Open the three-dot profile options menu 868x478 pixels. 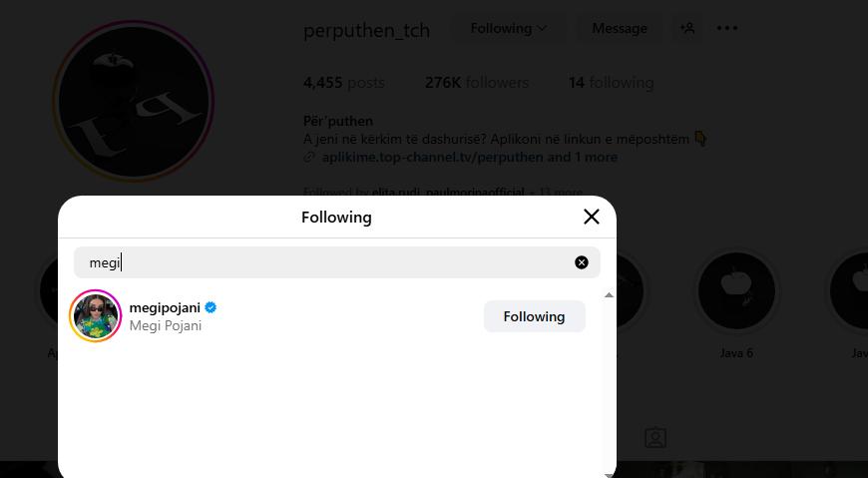pyautogui.click(x=727, y=28)
